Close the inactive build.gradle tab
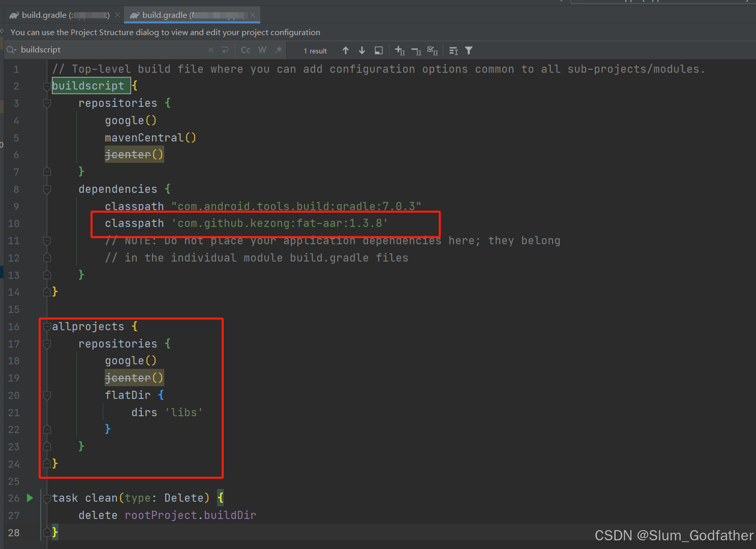The image size is (756, 549). (117, 15)
